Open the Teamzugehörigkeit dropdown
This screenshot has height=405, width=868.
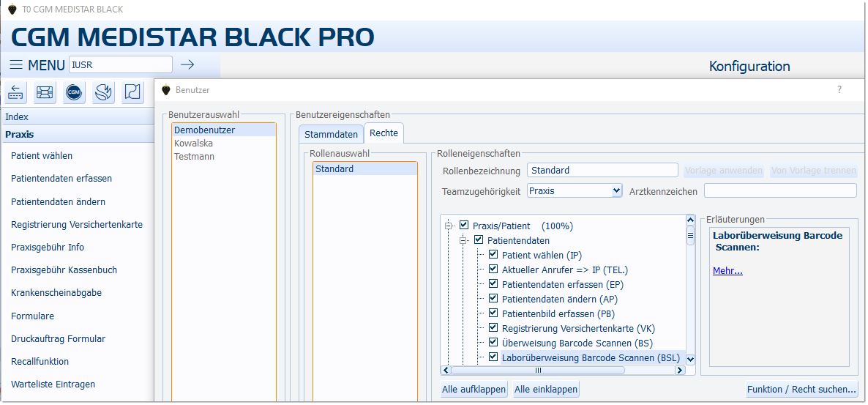pyautogui.click(x=617, y=190)
